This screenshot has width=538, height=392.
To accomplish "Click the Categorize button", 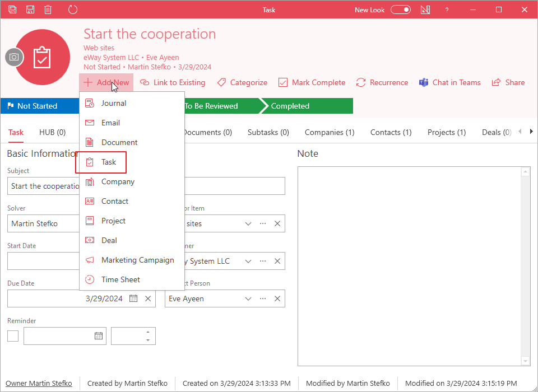I will 242,82.
